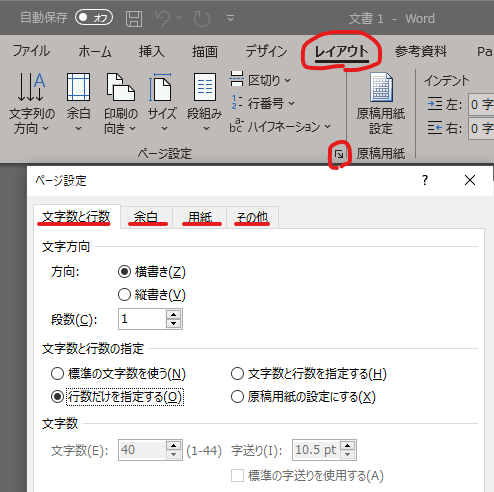Switch to the デザイン ribbon tab
The image size is (494, 492).
[x=266, y=51]
